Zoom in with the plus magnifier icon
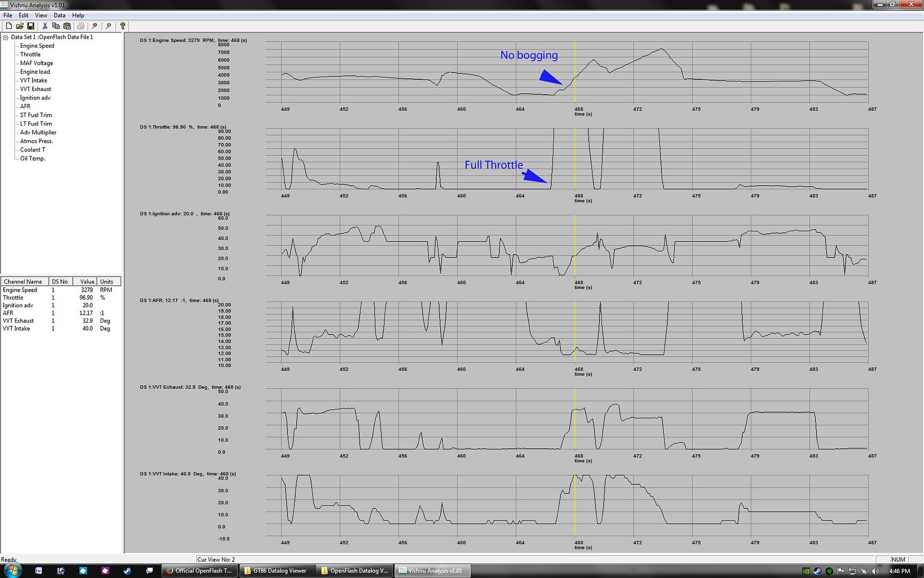 click(95, 26)
